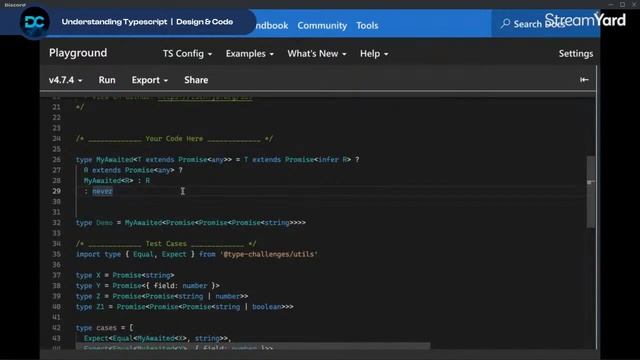This screenshot has height=360, width=640.
Task: Click 'infer R' on line 26
Action: point(332,160)
